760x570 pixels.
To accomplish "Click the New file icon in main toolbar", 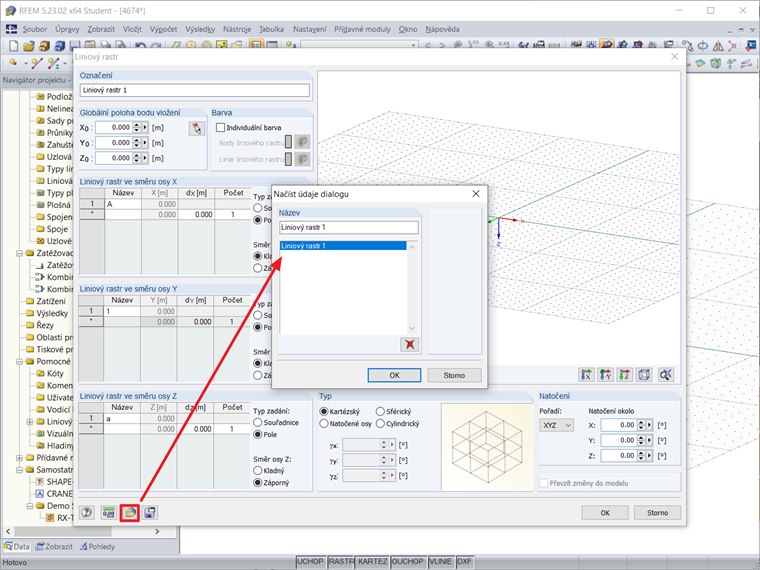I will pyautogui.click(x=14, y=46).
